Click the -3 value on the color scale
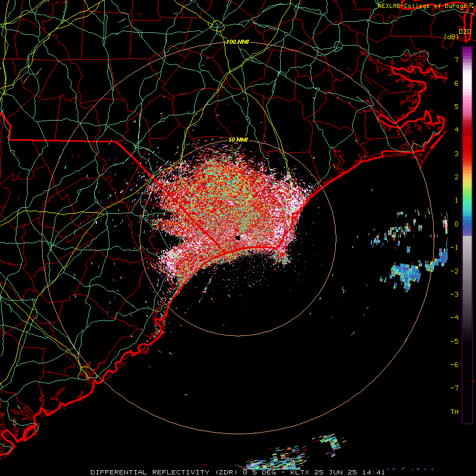The image size is (476, 476). click(x=454, y=295)
